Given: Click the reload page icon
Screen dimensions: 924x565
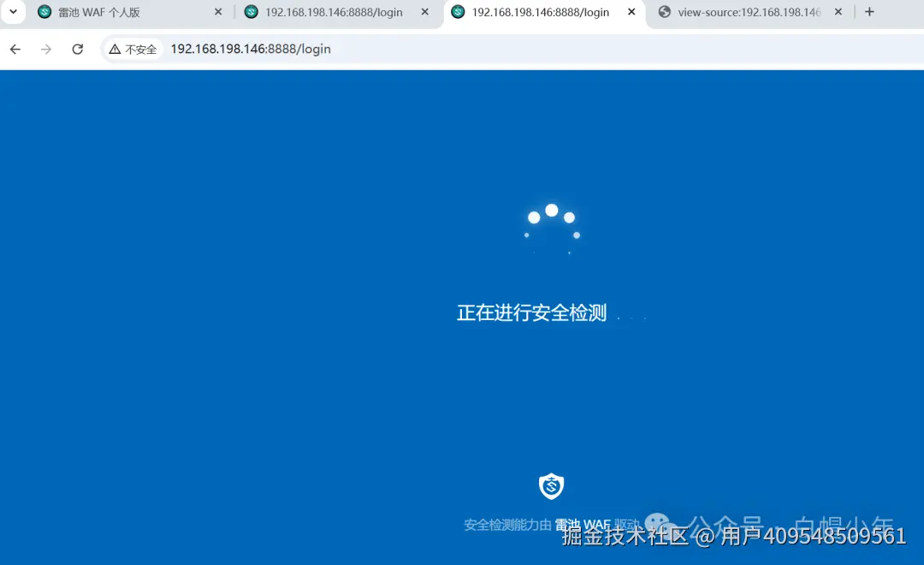Looking at the screenshot, I should point(77,49).
